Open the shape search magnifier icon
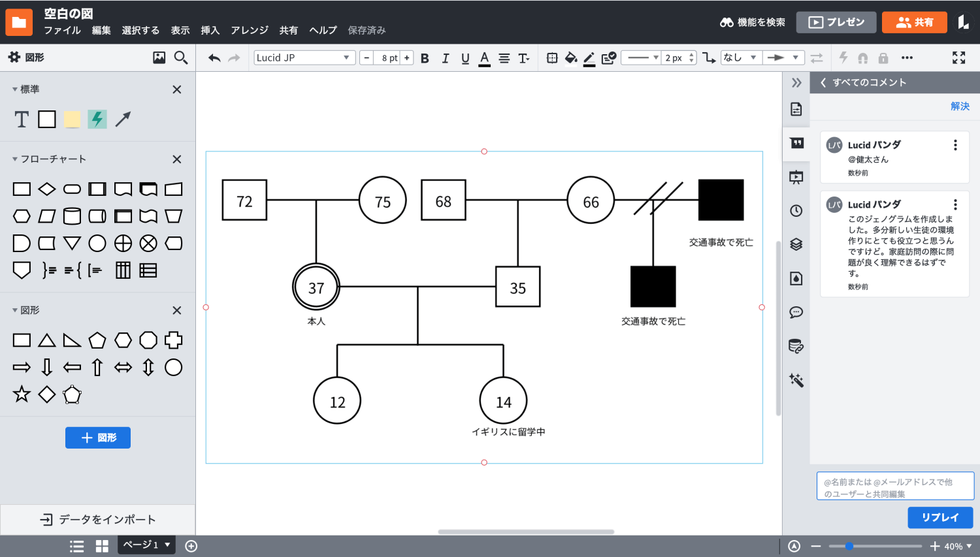Screen dimensions: 980x557 point(181,57)
